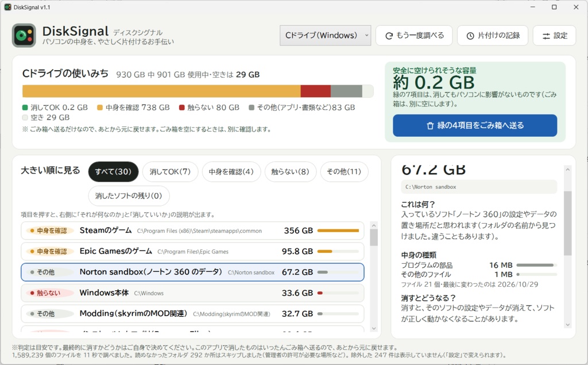Click the その他のファイル 1 MB bar
The image size is (588, 365).
[x=537, y=275]
